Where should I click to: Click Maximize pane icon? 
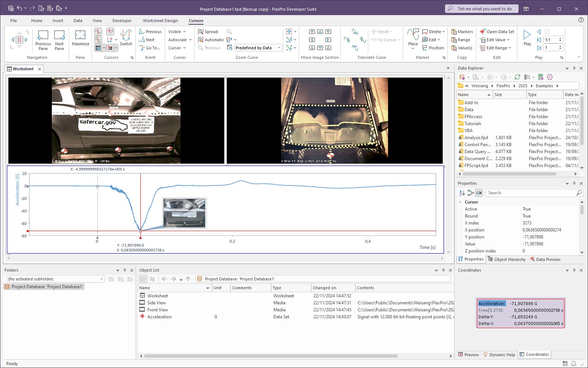tap(80, 38)
